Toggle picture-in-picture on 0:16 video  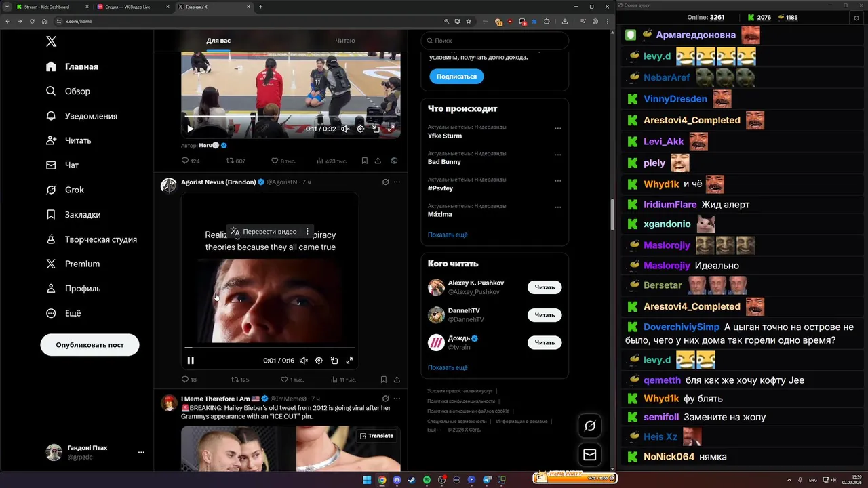coord(334,361)
